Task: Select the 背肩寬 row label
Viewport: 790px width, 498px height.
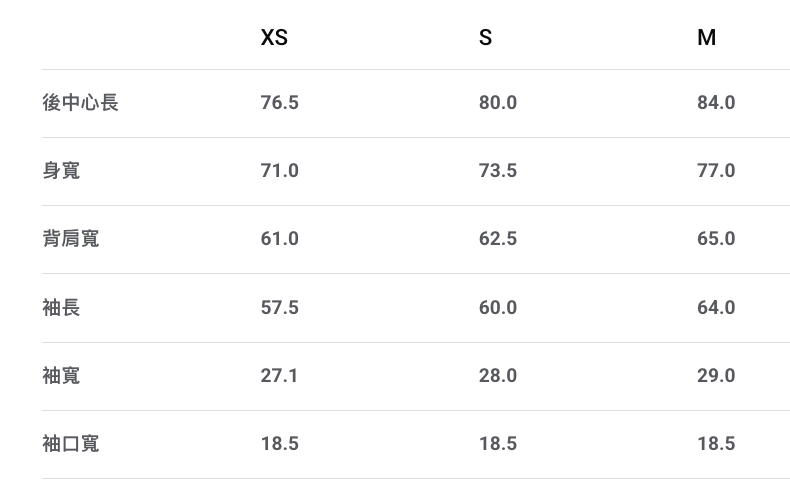Action: [x=70, y=238]
